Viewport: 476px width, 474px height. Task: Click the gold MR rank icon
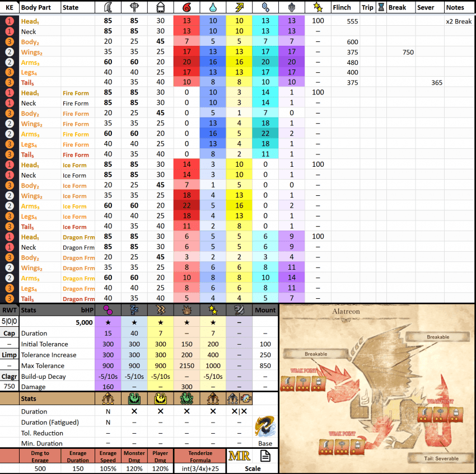click(239, 456)
